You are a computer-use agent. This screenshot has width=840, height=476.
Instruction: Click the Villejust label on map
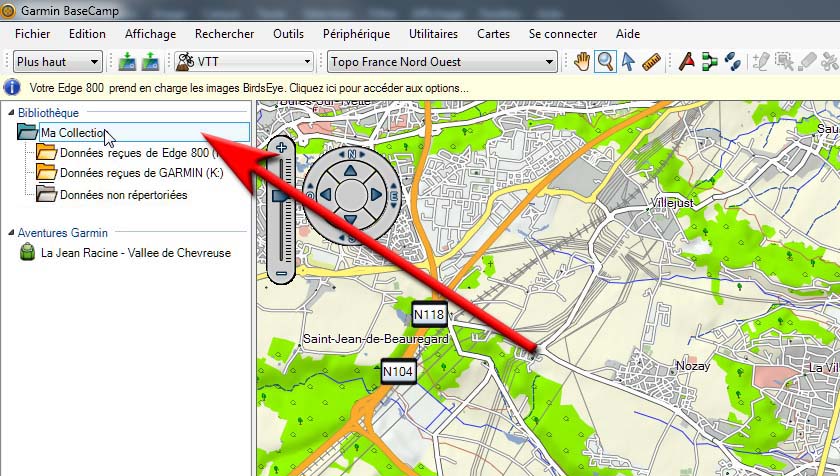point(672,203)
